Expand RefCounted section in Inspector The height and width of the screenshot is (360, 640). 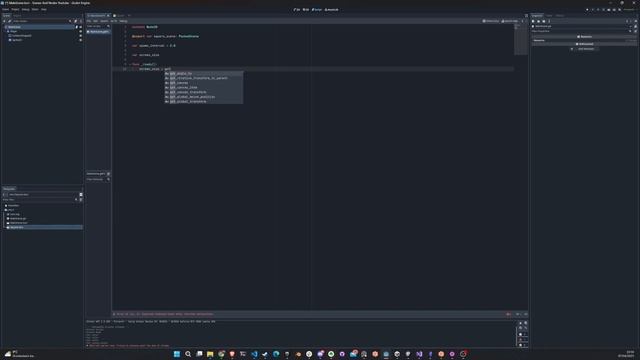tap(584, 44)
